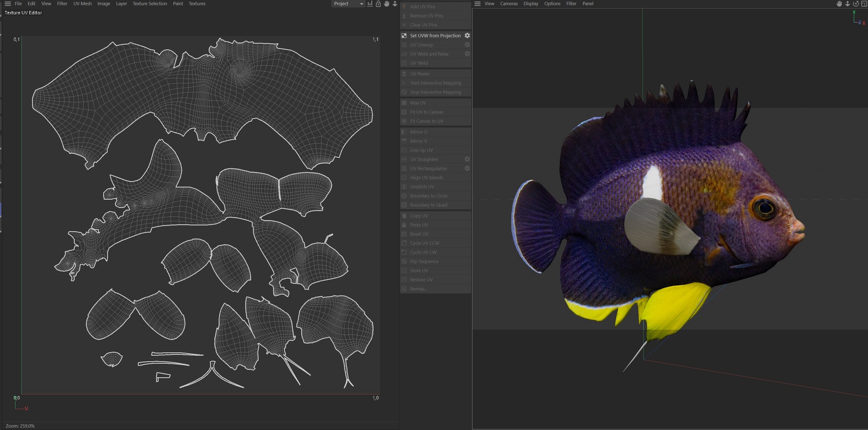Open the UV Unwrap settings gear

[x=467, y=45]
